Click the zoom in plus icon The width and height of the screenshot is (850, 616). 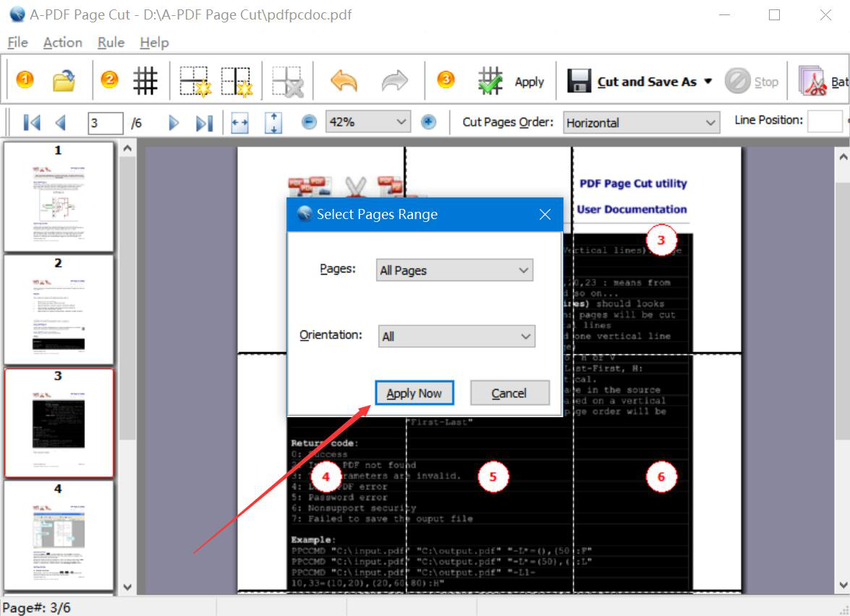(428, 122)
